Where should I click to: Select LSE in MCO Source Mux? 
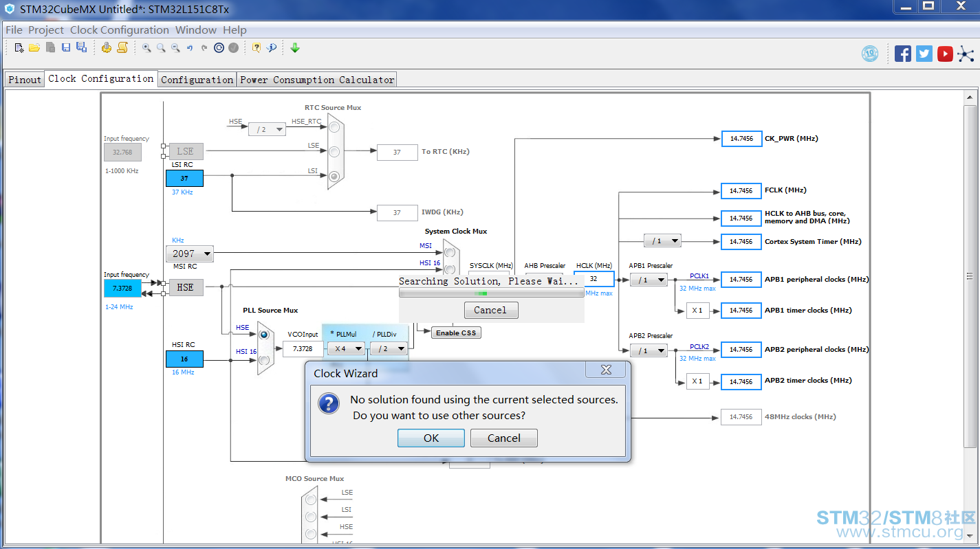311,499
